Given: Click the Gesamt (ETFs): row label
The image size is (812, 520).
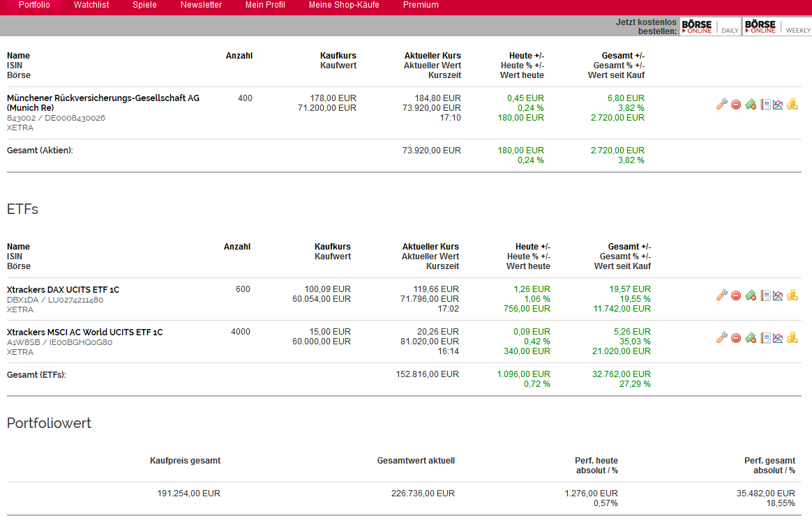Looking at the screenshot, I should [36, 375].
